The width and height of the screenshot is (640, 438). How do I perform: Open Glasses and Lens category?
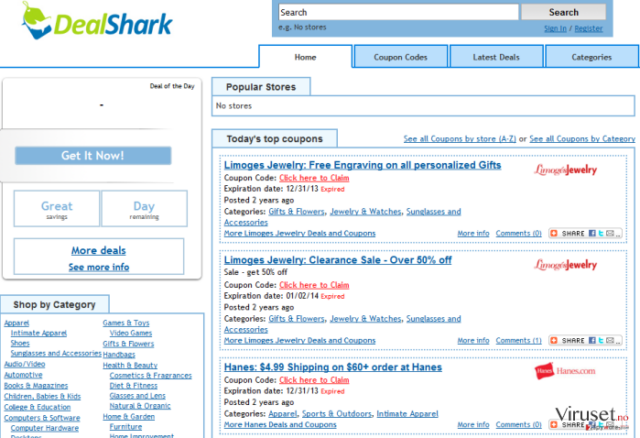point(138,396)
